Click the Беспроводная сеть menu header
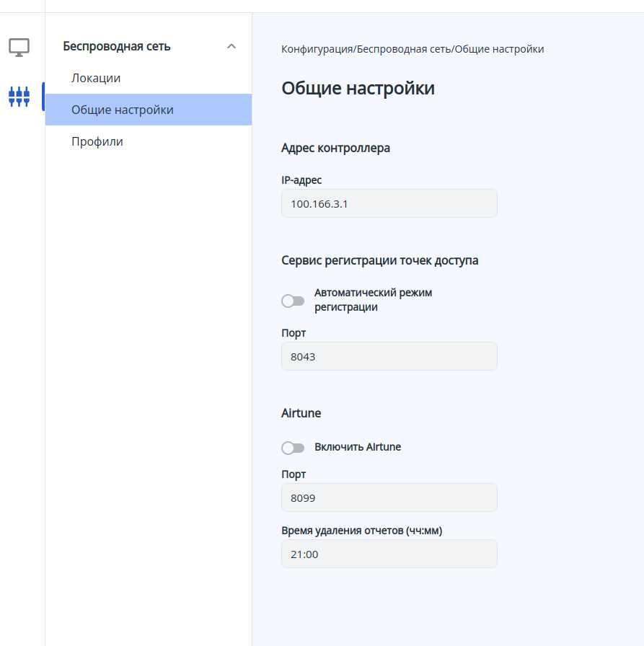The width and height of the screenshot is (644, 646). (x=117, y=46)
